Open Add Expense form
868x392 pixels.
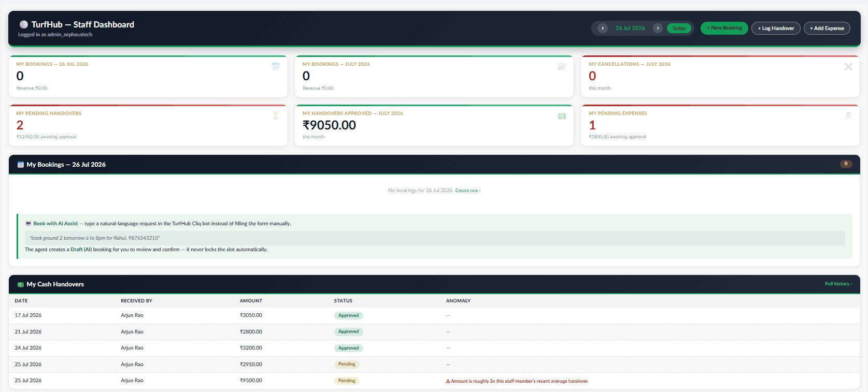(x=827, y=28)
